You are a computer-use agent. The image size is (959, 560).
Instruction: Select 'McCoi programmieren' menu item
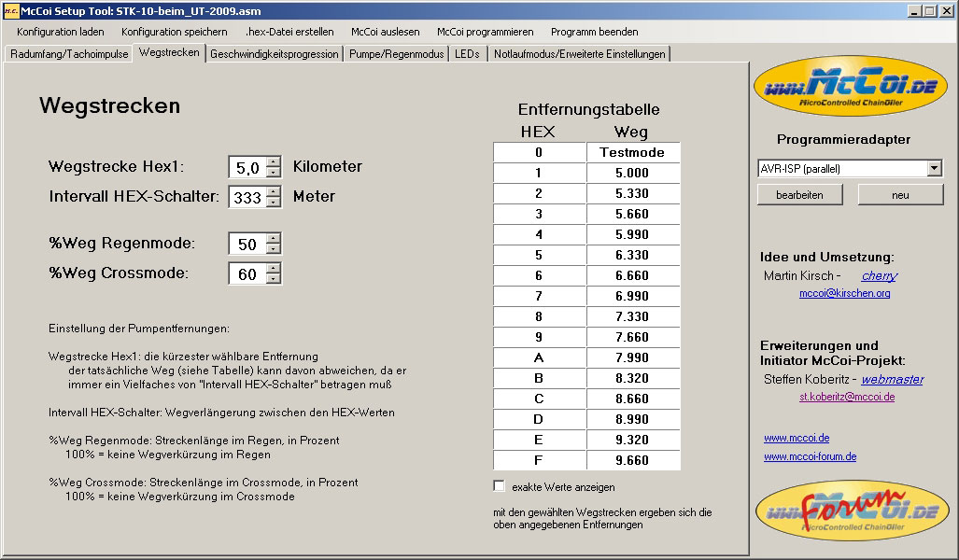pos(485,32)
